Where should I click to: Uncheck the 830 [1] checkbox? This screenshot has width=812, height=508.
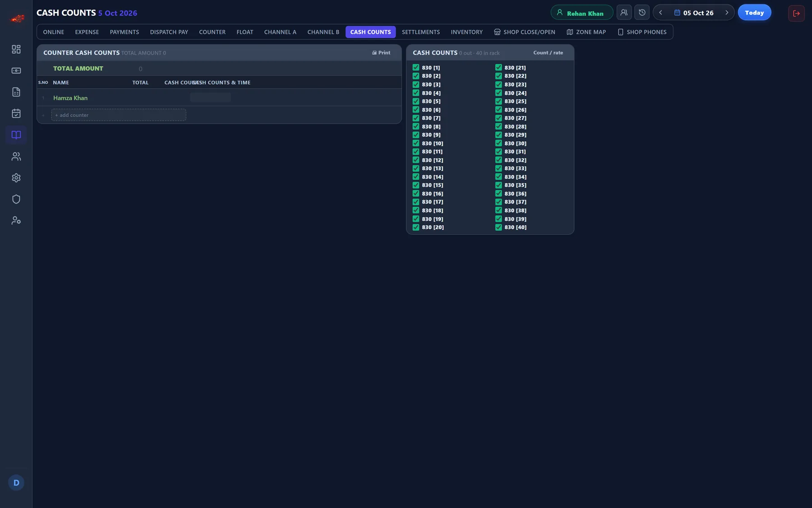pyautogui.click(x=416, y=68)
